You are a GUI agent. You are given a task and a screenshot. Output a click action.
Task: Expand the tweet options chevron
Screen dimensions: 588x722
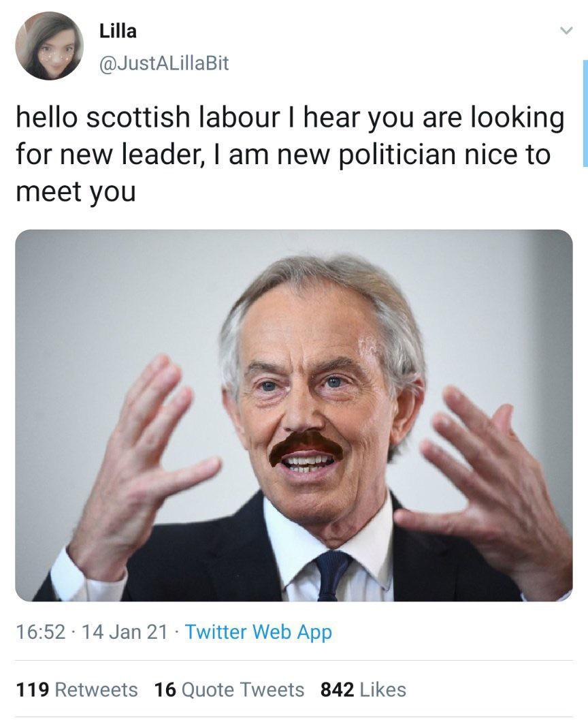tap(564, 31)
